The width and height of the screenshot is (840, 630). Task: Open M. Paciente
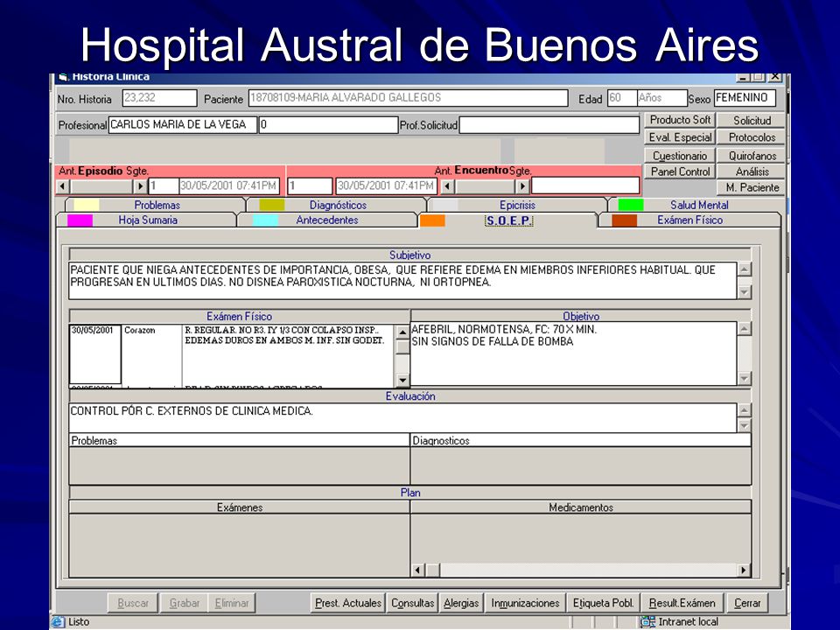(x=752, y=187)
